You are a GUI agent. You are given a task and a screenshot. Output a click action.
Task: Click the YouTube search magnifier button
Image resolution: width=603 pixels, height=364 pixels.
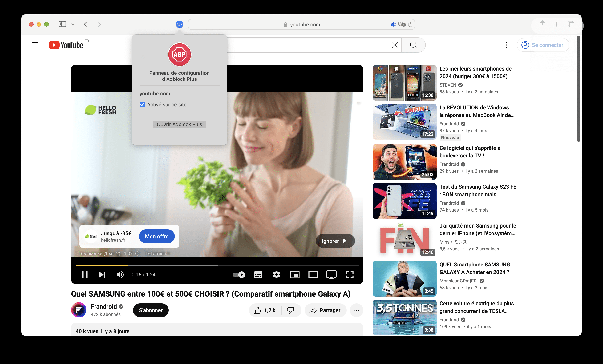(413, 45)
